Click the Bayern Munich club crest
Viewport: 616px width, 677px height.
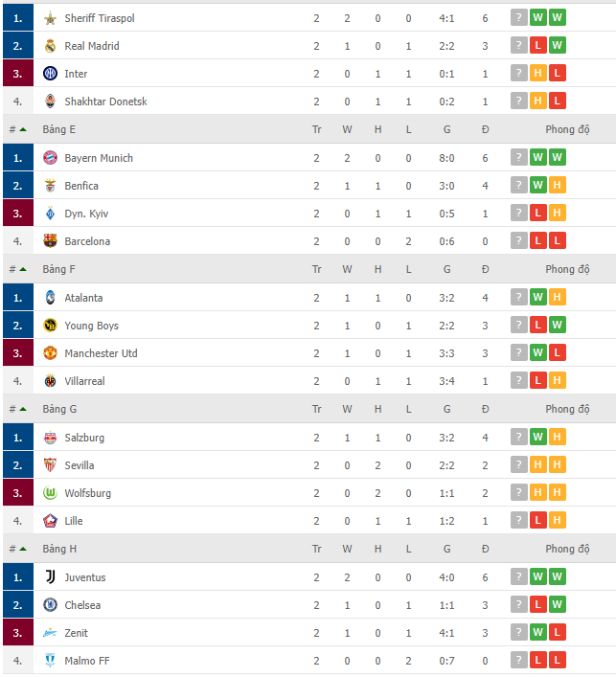click(50, 158)
